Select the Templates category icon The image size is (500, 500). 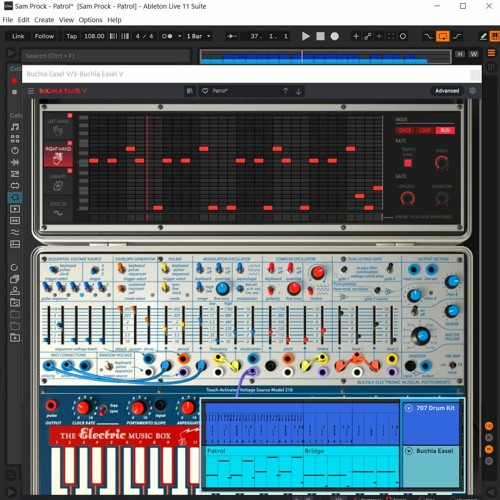click(x=15, y=244)
